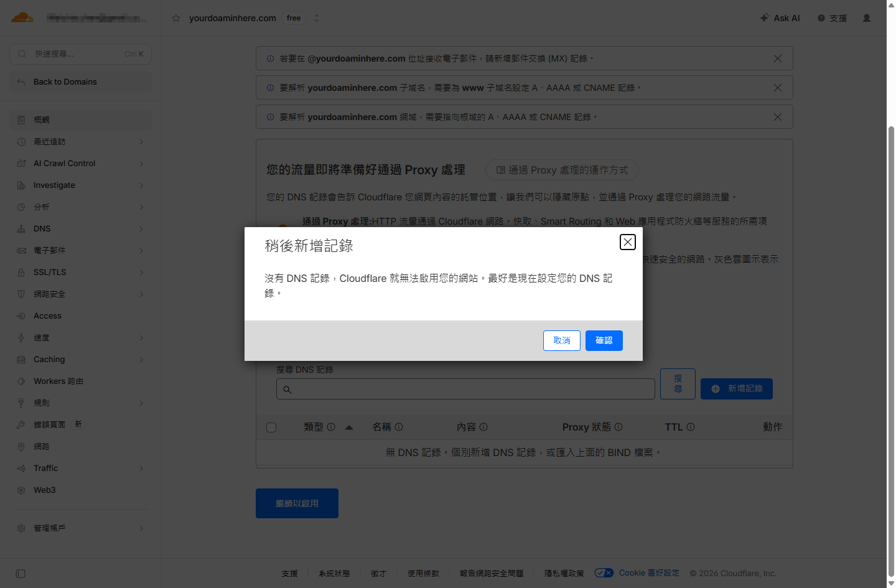Click 確認 in the dialog

[604, 340]
